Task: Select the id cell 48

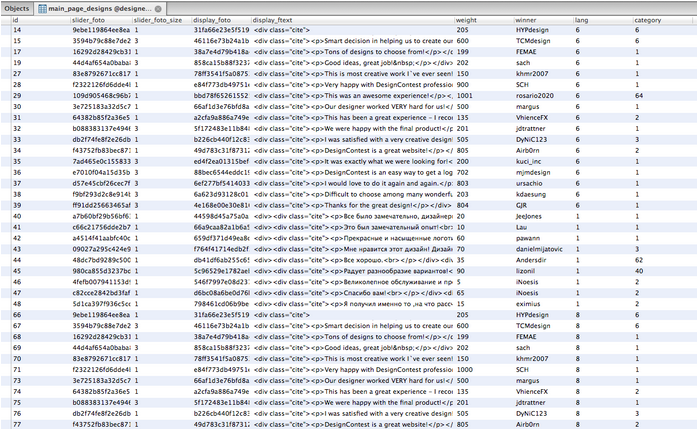Action: (17, 304)
